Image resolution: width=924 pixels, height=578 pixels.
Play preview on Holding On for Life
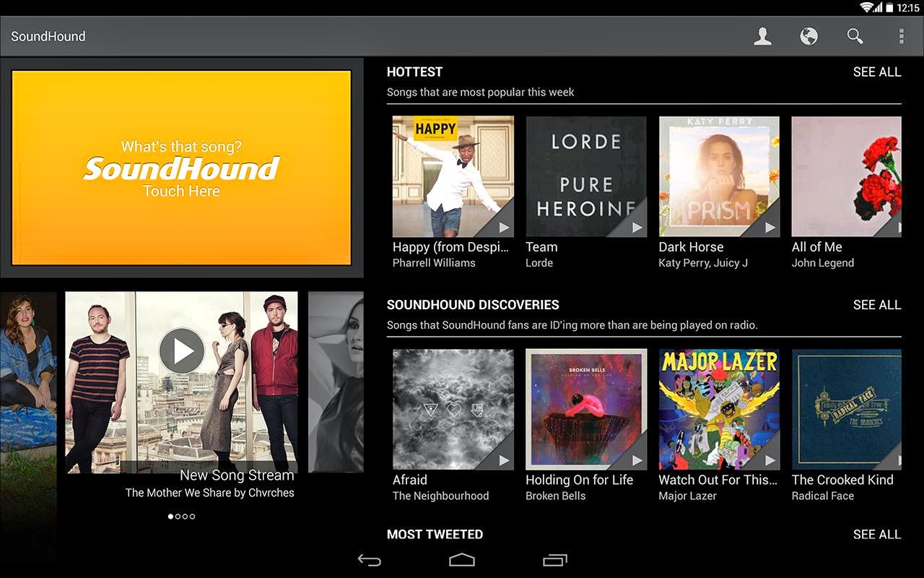click(636, 460)
